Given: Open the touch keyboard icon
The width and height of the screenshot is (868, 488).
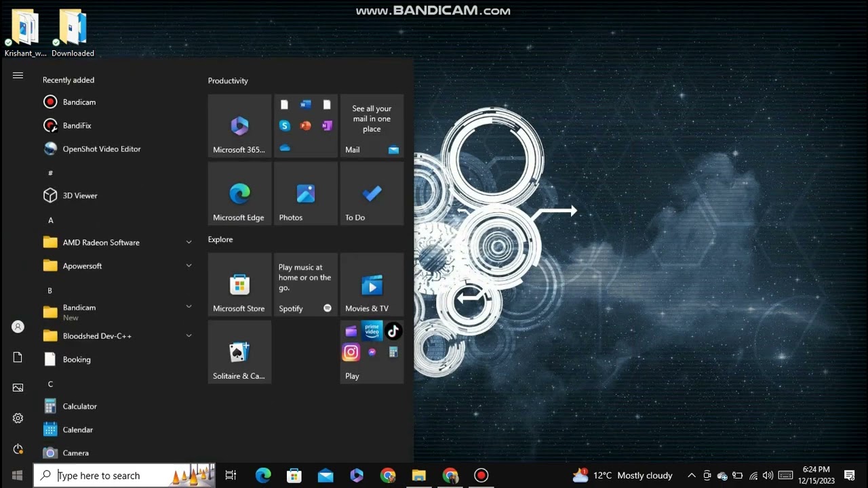Looking at the screenshot, I should point(785,475).
